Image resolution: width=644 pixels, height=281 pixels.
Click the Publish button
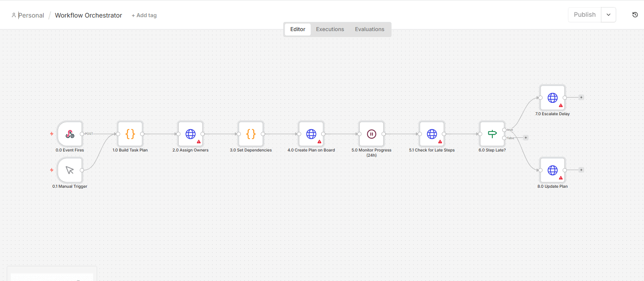[585, 15]
